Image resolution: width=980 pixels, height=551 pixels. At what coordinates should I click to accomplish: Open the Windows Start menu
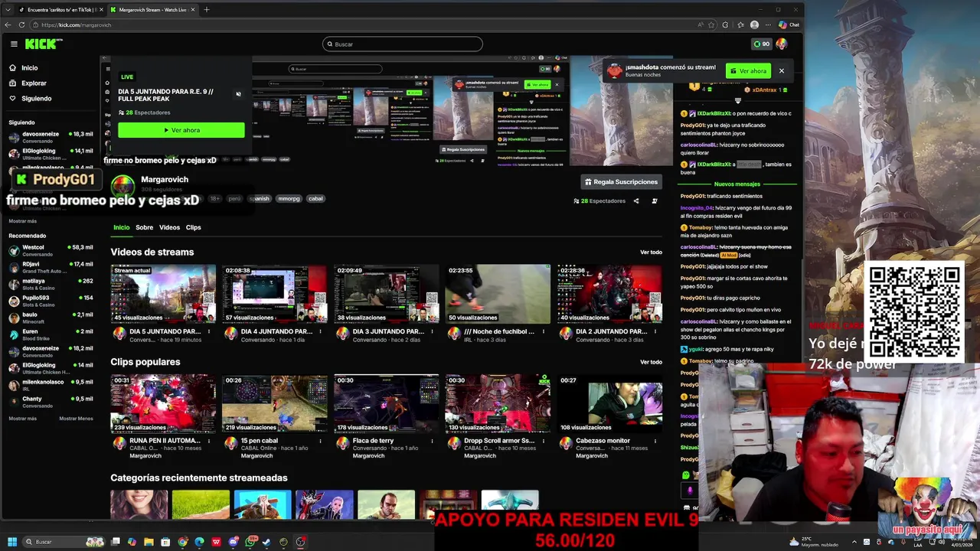click(x=11, y=542)
